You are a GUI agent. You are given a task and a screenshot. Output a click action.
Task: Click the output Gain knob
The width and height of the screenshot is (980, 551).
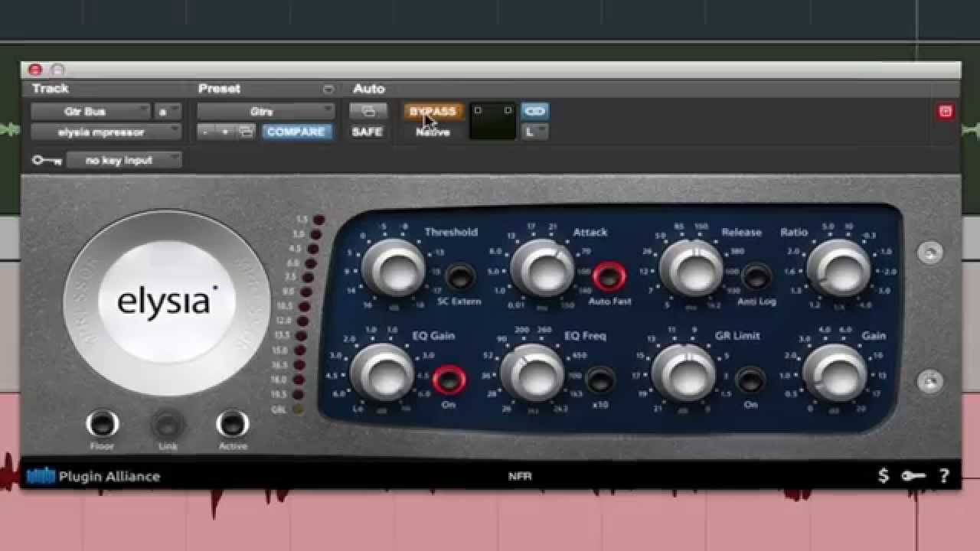[x=835, y=373]
